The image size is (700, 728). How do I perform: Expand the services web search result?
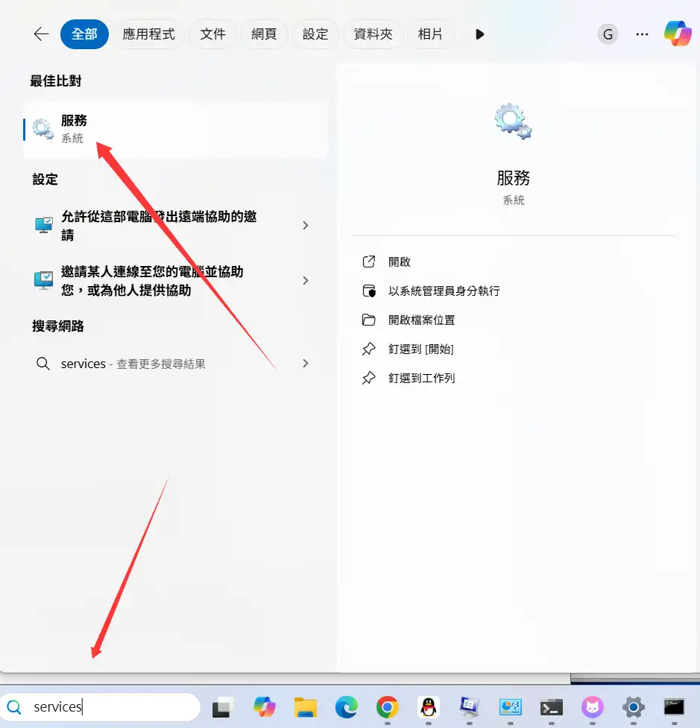point(305,364)
